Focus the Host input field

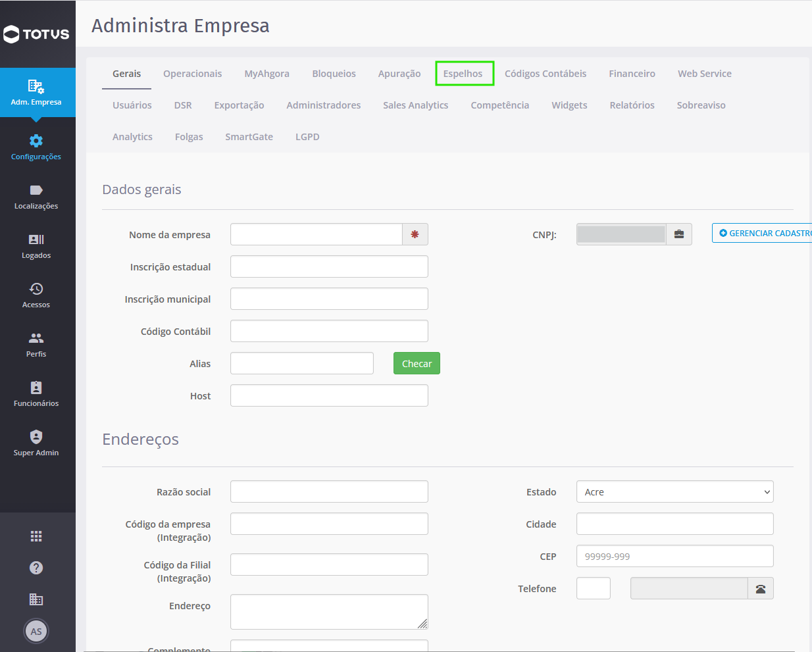coord(329,395)
